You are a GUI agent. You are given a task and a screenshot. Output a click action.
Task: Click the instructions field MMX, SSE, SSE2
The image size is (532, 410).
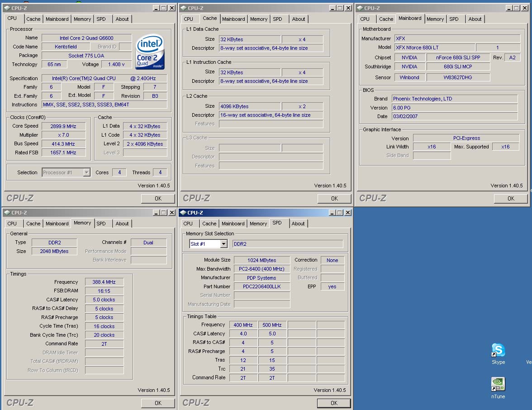(104, 105)
